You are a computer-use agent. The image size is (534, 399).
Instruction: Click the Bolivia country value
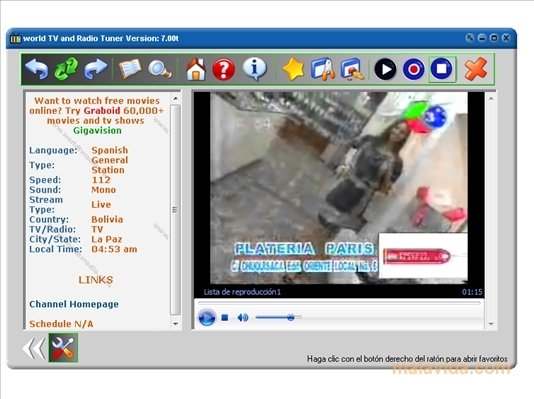coord(107,220)
